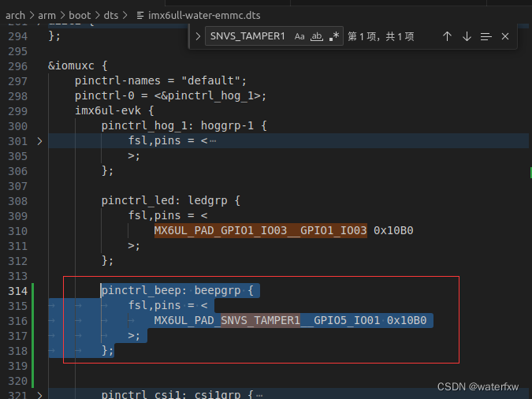This screenshot has height=399, width=532.
Task: Click the '};' on line 318
Action: point(107,350)
